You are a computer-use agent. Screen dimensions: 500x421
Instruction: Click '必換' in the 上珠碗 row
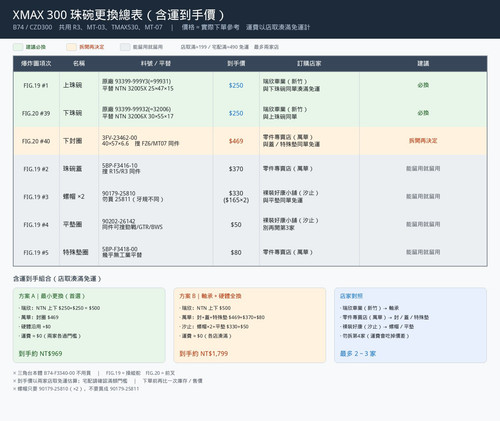[423, 85]
